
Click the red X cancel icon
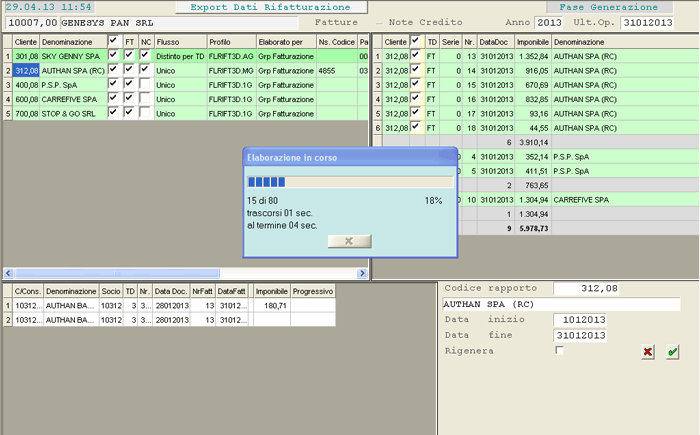[x=648, y=352]
